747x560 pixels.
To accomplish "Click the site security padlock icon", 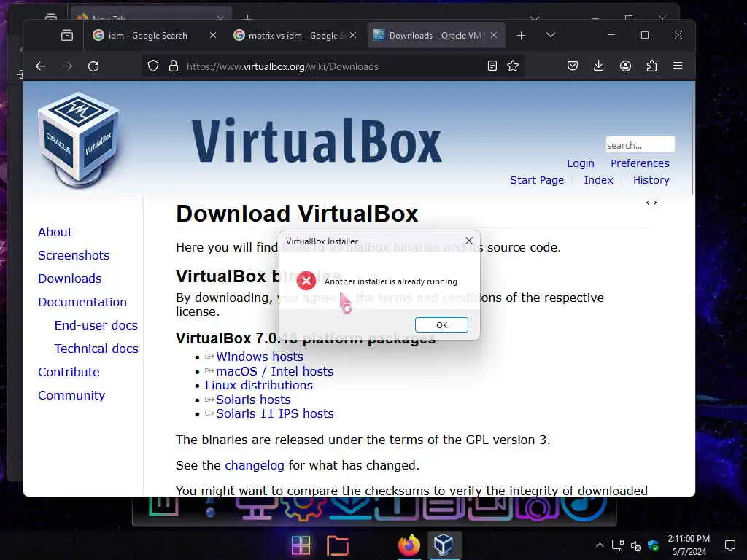I will click(174, 66).
